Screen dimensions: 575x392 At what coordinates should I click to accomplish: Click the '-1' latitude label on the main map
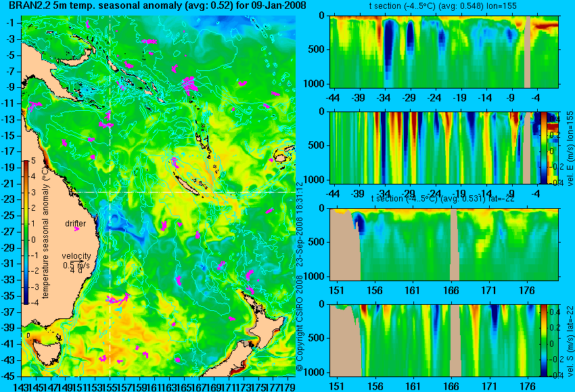pyautogui.click(x=10, y=23)
